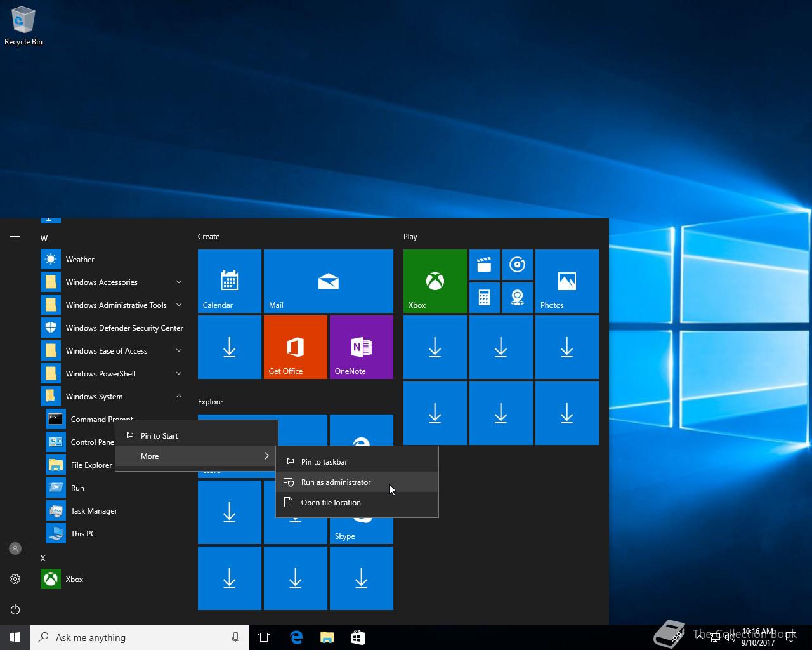812x650 pixels.
Task: Click the Ask me anything search box
Action: 140,637
